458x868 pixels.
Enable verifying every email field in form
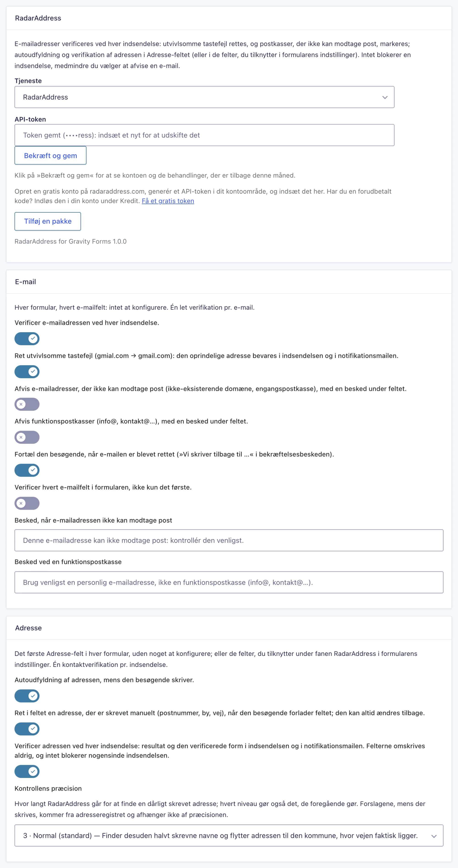click(x=27, y=504)
